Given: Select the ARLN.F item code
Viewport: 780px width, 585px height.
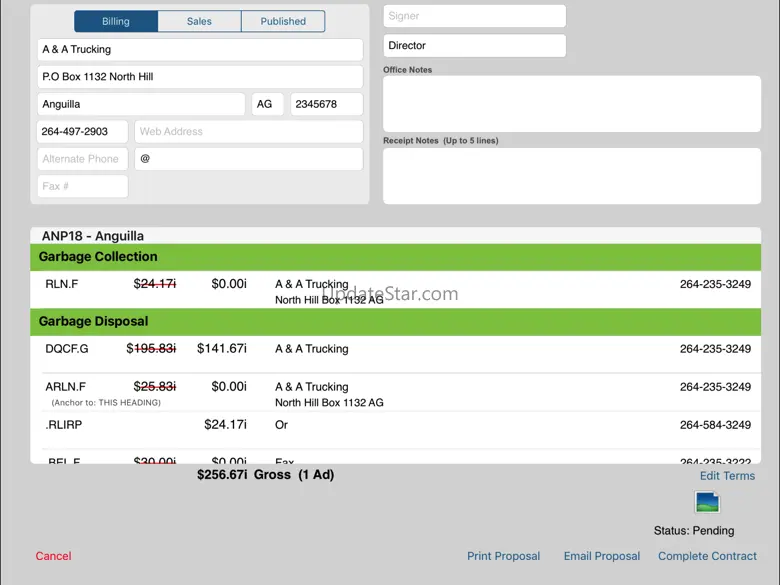Looking at the screenshot, I should [66, 387].
